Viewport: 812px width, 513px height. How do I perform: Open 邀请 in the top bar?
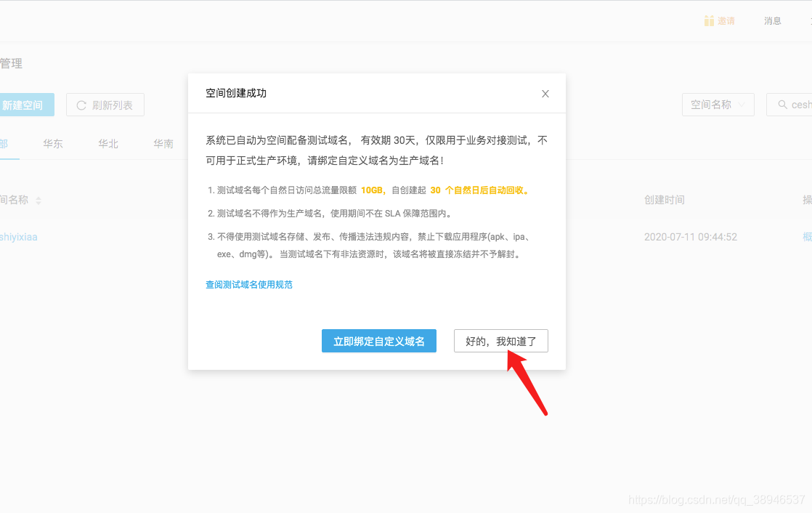point(726,21)
